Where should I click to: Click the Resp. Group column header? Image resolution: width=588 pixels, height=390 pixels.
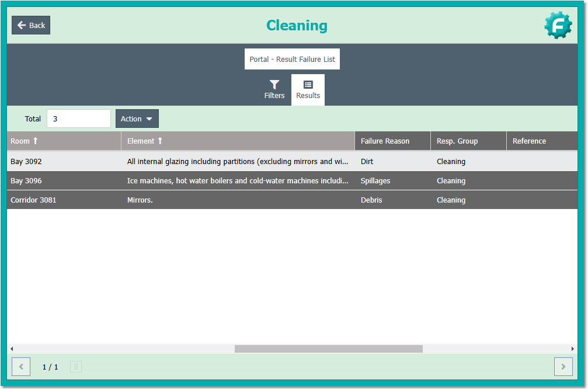coord(469,141)
